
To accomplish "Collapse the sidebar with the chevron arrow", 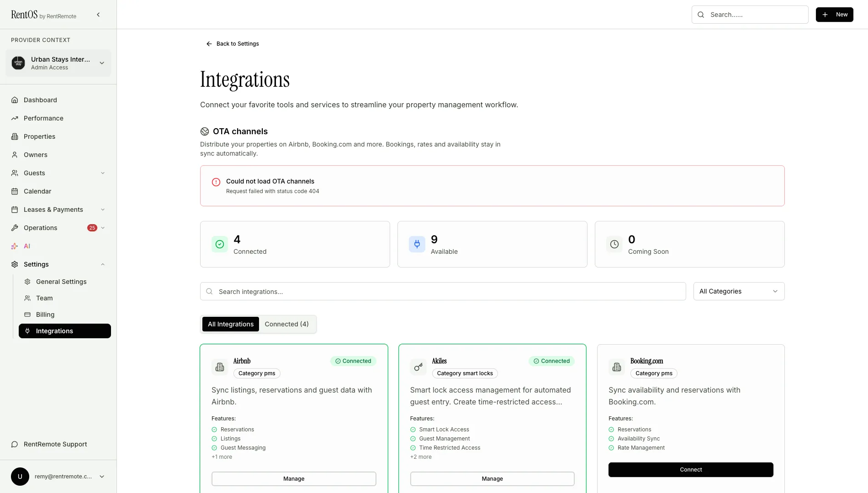I will 98,15.
